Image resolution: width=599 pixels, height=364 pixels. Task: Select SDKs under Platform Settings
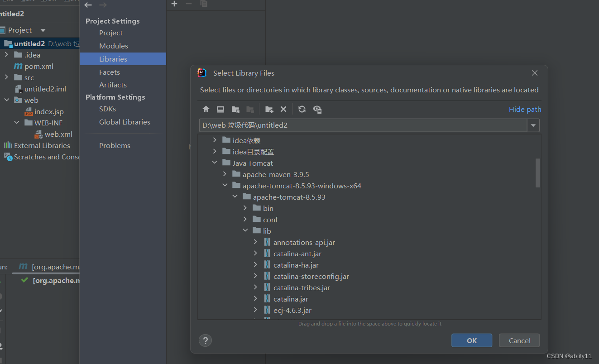pos(107,109)
